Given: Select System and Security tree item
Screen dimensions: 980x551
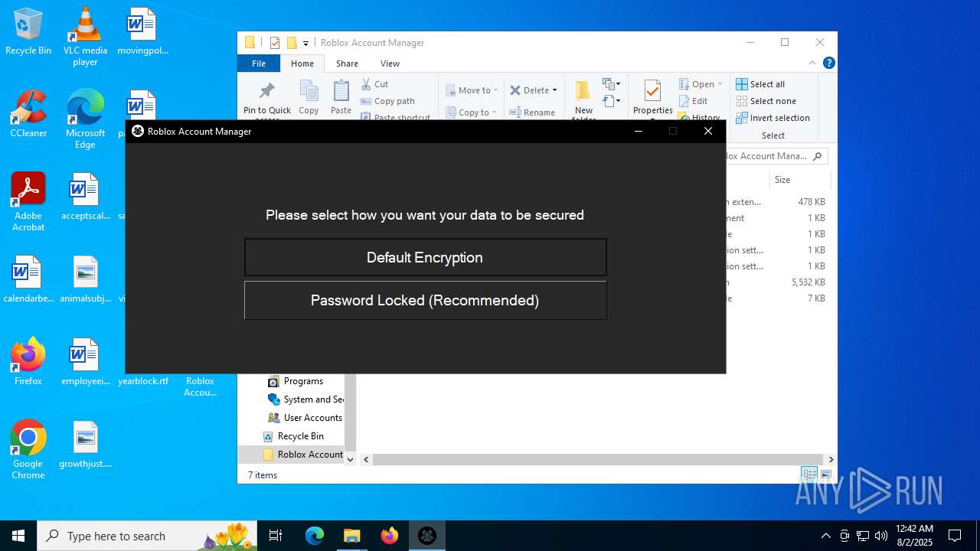Looking at the screenshot, I should 305,399.
